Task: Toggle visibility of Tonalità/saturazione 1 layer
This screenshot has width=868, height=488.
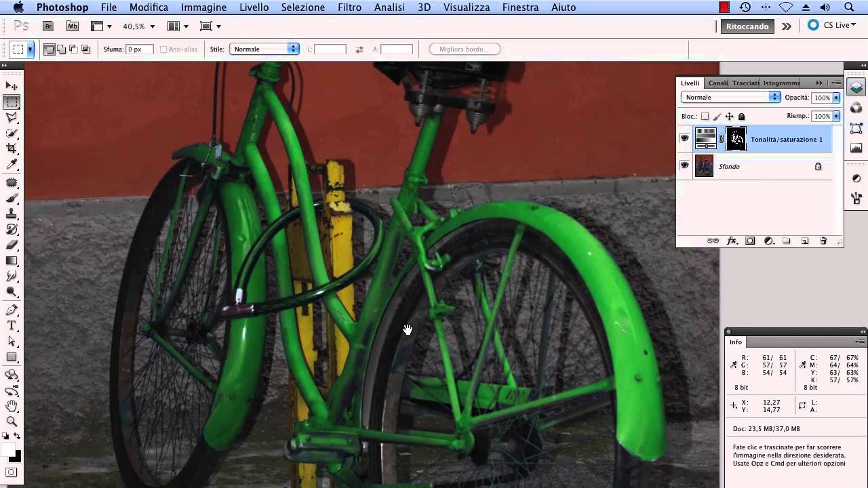Action: 684,138
